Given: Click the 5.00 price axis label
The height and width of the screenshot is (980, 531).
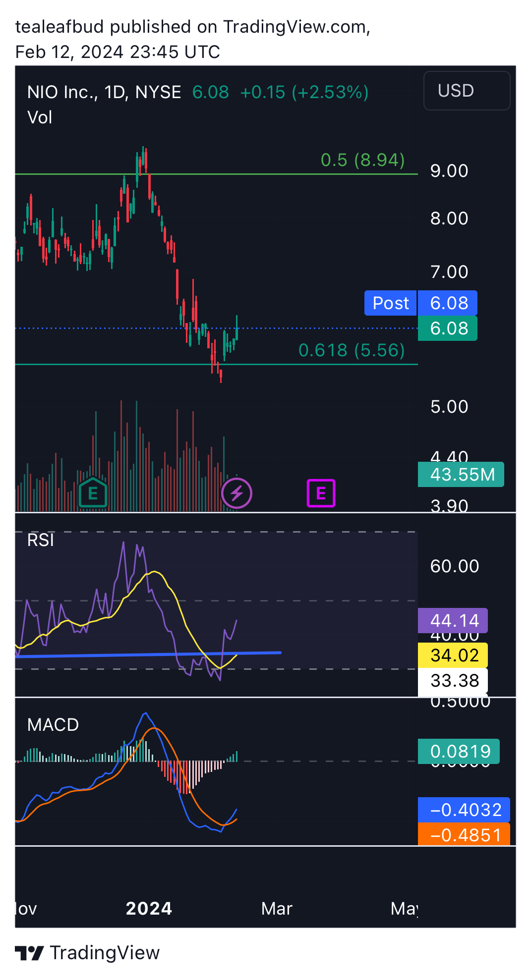Looking at the screenshot, I should (x=449, y=407).
